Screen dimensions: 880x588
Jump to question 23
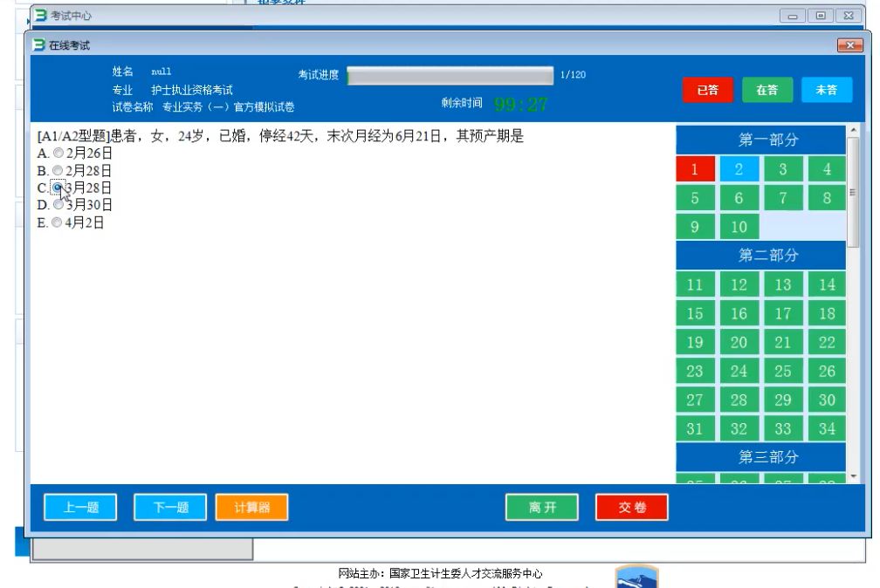tap(695, 371)
